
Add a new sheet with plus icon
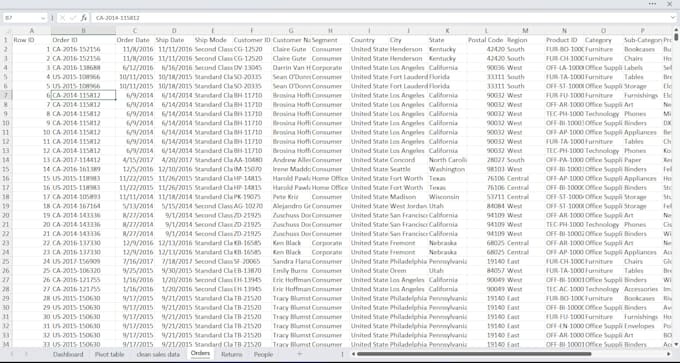click(299, 354)
